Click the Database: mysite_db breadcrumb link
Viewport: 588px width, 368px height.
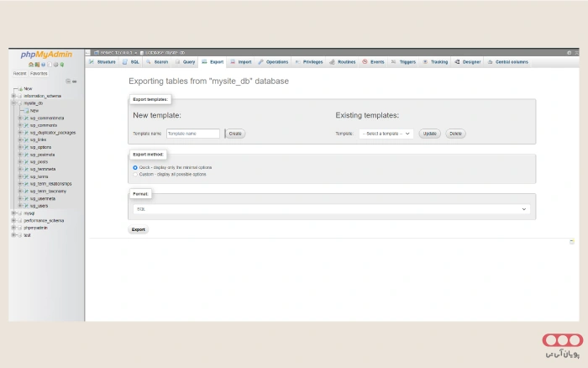tap(165, 53)
